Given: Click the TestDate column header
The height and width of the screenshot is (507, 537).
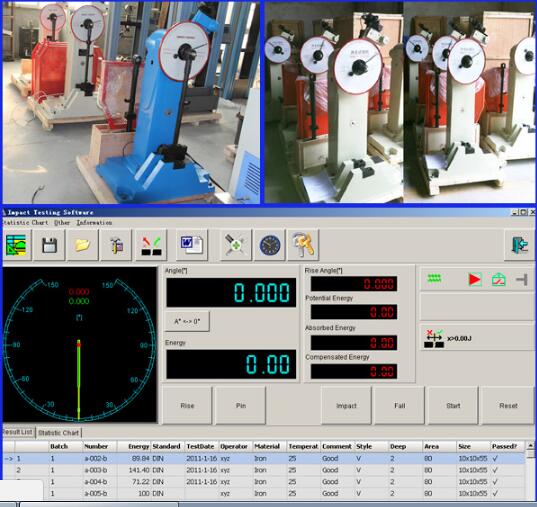Looking at the screenshot, I should click(x=201, y=446).
